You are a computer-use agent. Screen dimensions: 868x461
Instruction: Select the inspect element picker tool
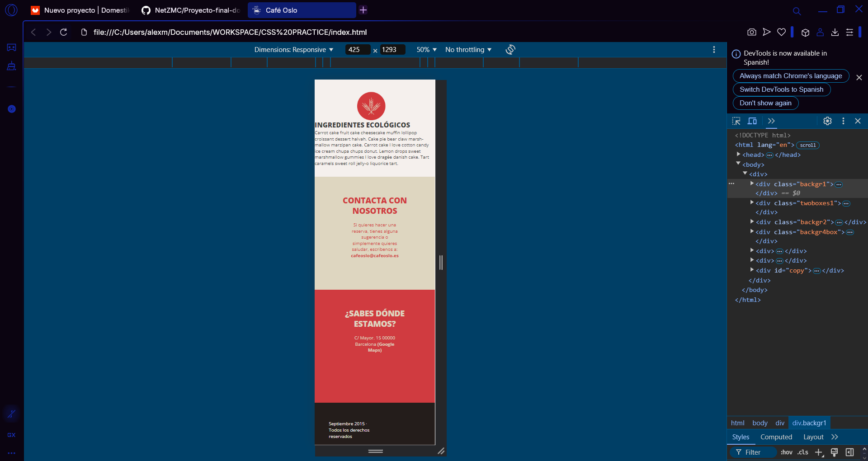[736, 121]
